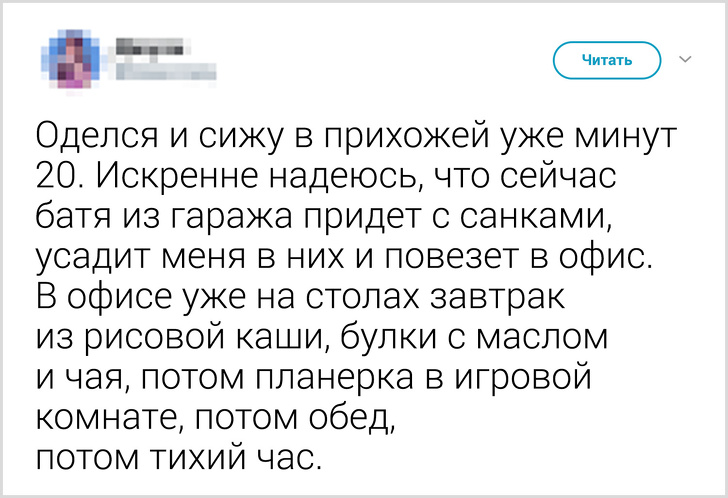Click the line starting В офисе уже
This screenshot has height=498, width=728.
point(300,297)
